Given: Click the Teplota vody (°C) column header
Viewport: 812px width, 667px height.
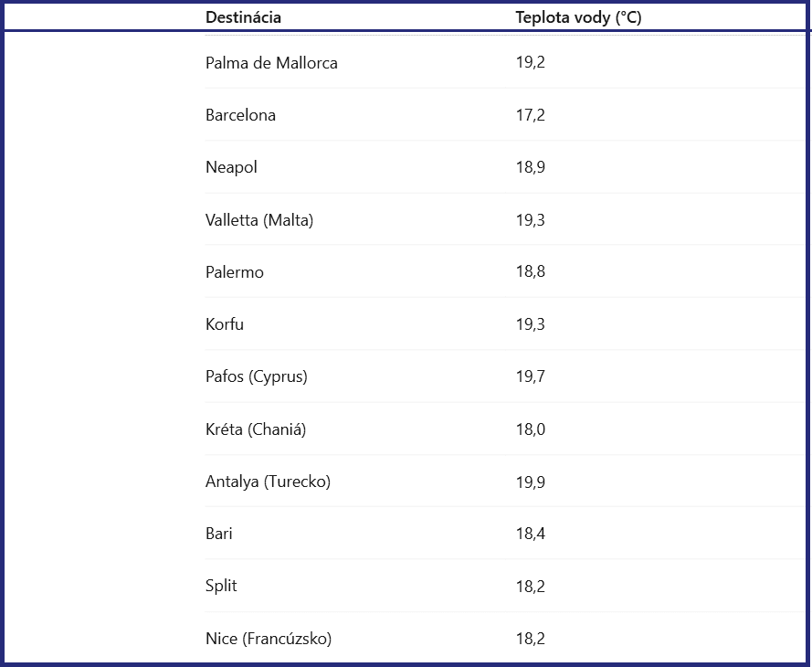Looking at the screenshot, I should 578,17.
